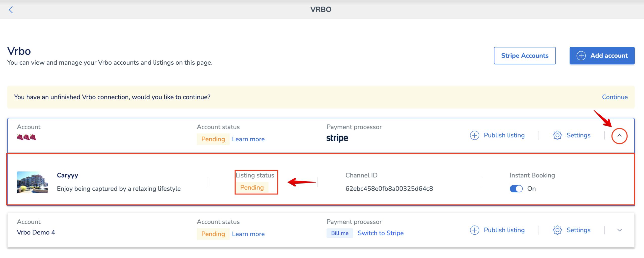Click the Bill me badge

coord(340,233)
